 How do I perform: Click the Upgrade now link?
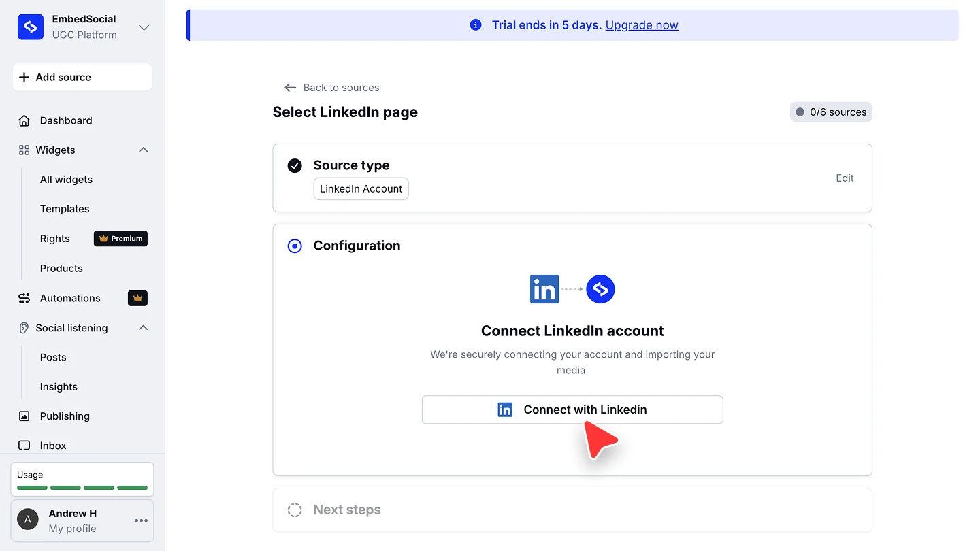(642, 25)
